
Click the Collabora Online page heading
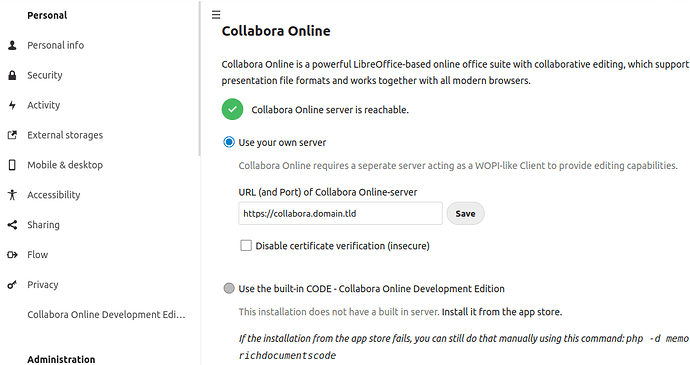[x=276, y=31]
